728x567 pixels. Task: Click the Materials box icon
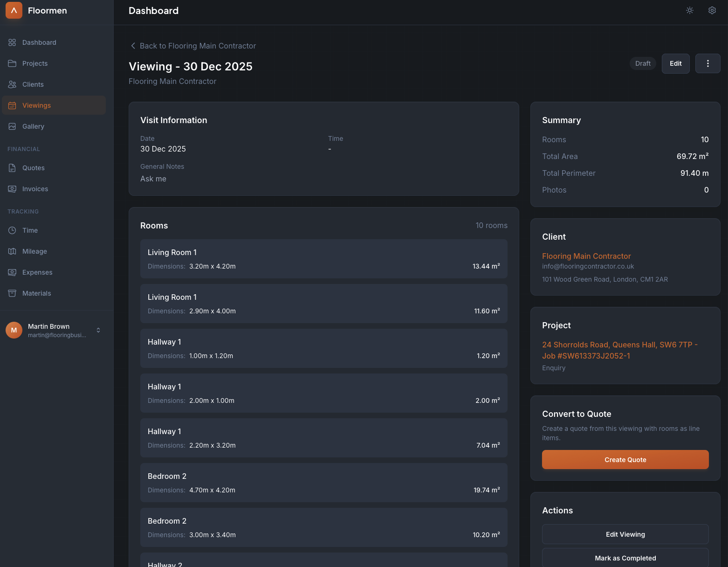(x=13, y=293)
